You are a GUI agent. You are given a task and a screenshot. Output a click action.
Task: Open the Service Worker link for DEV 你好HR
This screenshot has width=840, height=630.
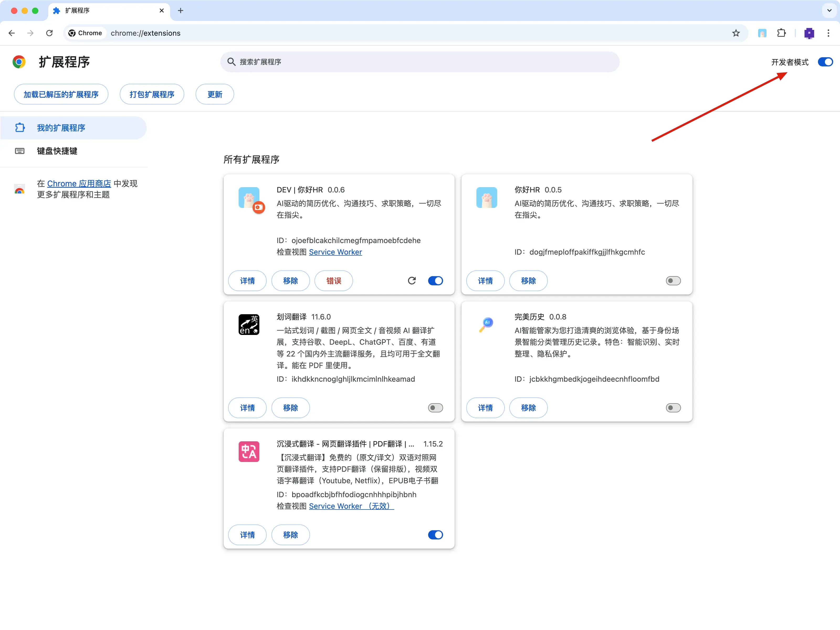pos(335,252)
